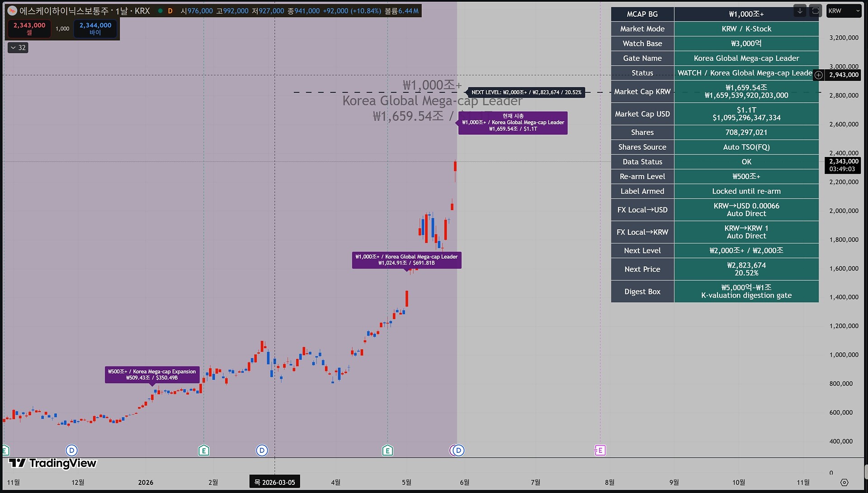Click the 에스케이하이닉스보통주 symbol title
This screenshot has height=493, width=868.
[64, 11]
